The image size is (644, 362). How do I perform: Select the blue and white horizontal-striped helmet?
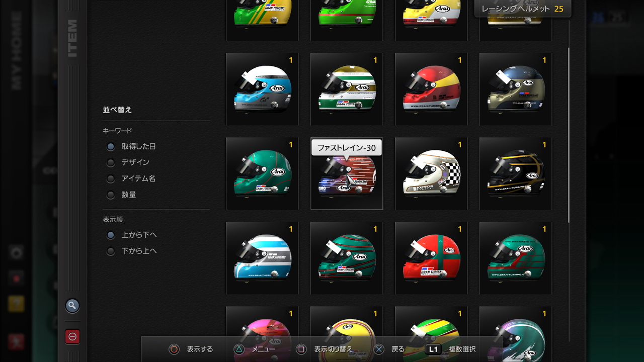tap(262, 258)
